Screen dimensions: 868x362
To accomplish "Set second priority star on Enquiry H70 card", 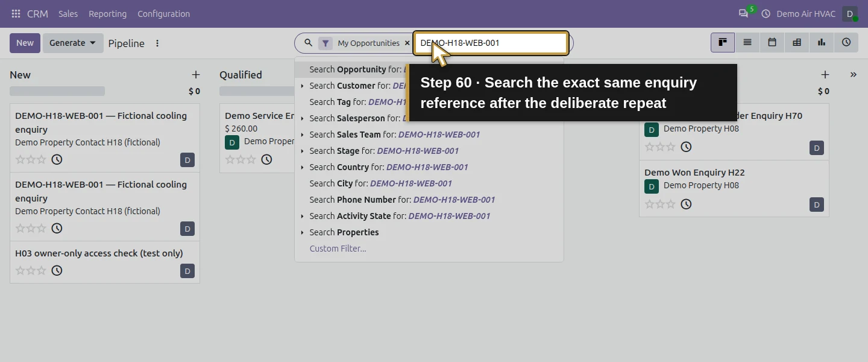I will click(660, 147).
